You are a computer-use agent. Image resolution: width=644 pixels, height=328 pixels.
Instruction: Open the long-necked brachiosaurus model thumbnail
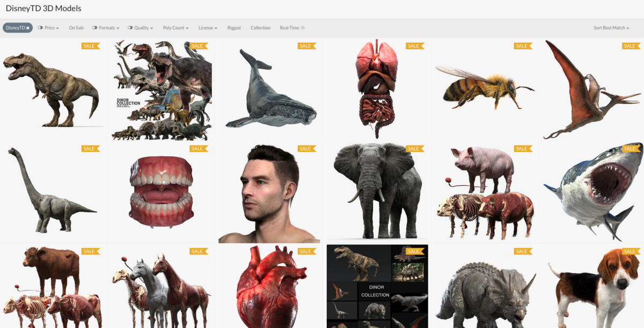click(x=52, y=192)
